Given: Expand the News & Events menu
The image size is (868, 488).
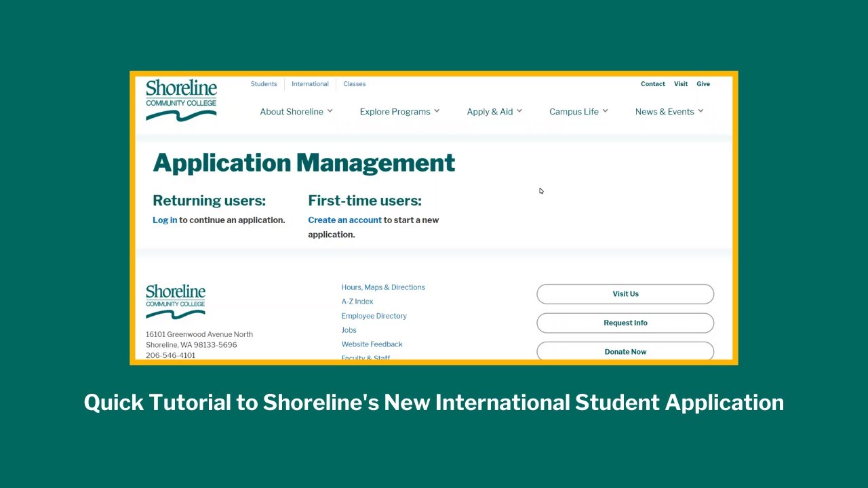Looking at the screenshot, I should point(669,112).
